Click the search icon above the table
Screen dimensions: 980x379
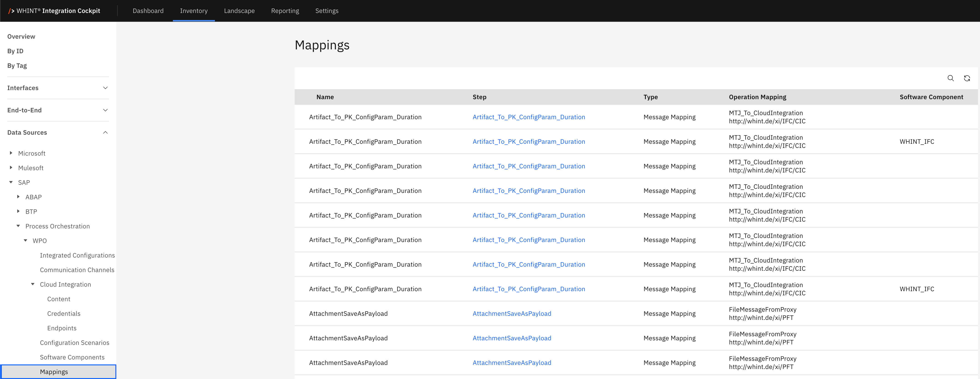950,78
